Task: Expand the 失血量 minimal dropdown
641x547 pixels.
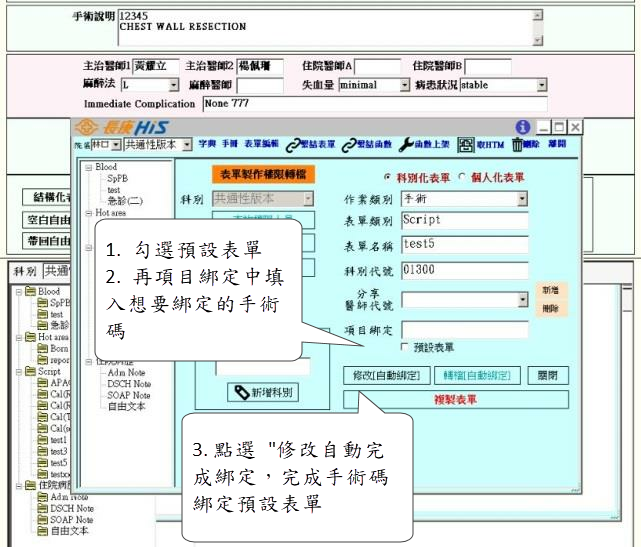Action: click(404, 86)
